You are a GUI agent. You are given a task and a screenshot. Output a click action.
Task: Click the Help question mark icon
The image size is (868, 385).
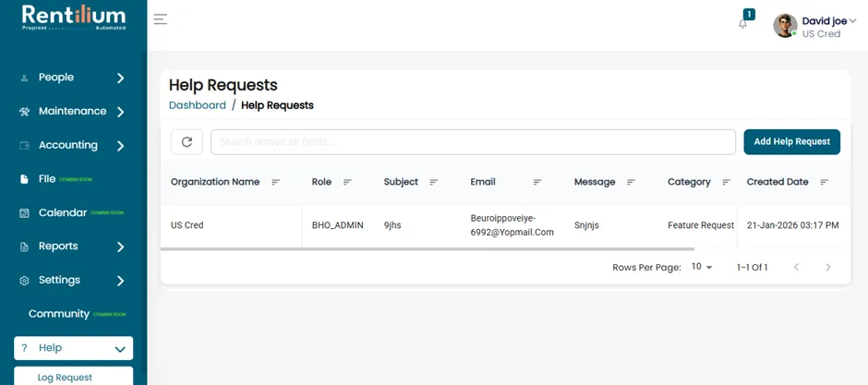point(24,348)
